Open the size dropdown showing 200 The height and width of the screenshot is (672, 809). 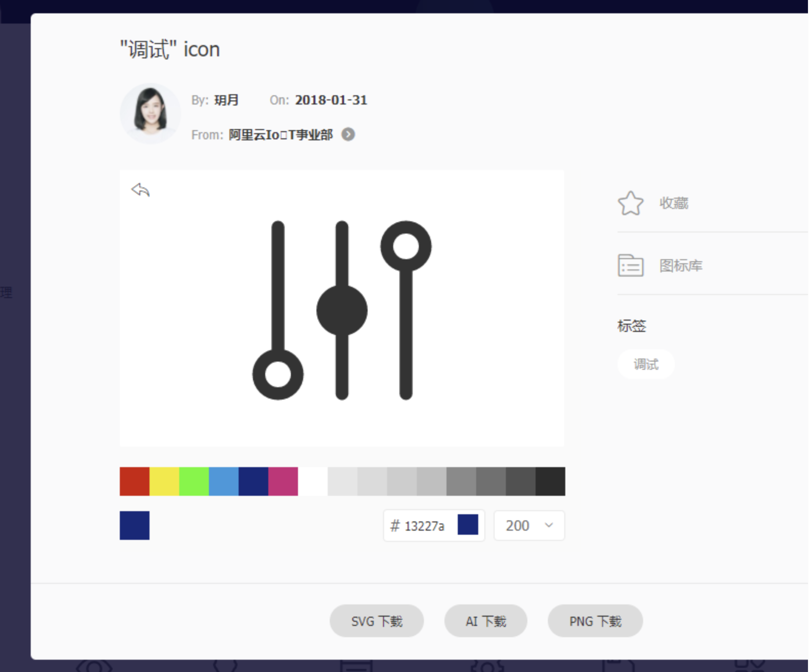[529, 526]
